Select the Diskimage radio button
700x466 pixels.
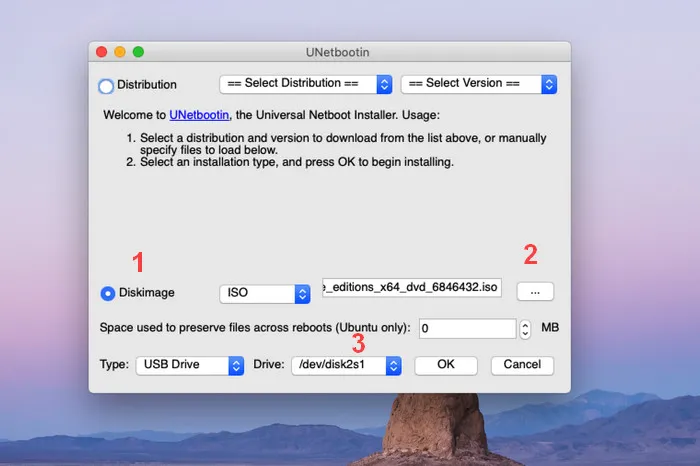(x=108, y=293)
